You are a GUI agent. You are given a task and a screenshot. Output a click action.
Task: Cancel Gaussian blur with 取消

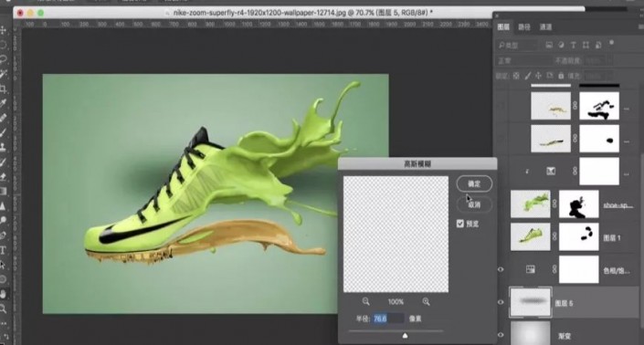coord(474,204)
